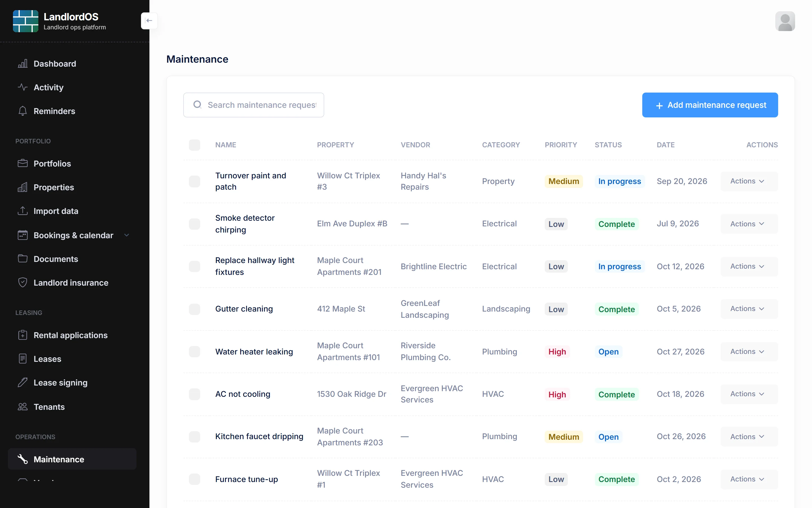Check the Turnover paint and patch row
Image resolution: width=812 pixels, height=508 pixels.
pyautogui.click(x=195, y=181)
